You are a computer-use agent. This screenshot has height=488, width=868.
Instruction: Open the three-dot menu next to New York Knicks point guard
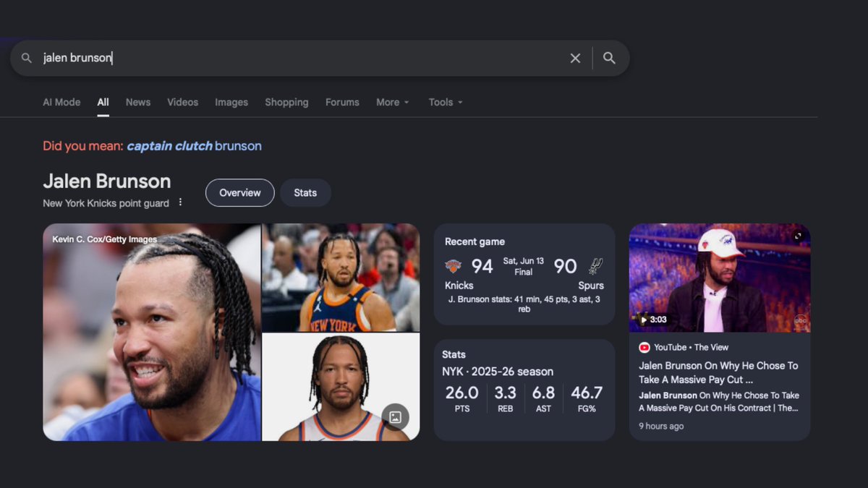181,202
